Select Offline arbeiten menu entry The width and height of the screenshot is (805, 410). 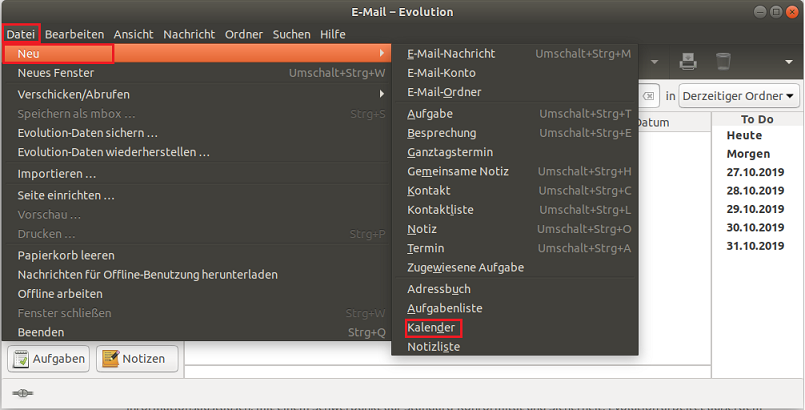(x=60, y=293)
